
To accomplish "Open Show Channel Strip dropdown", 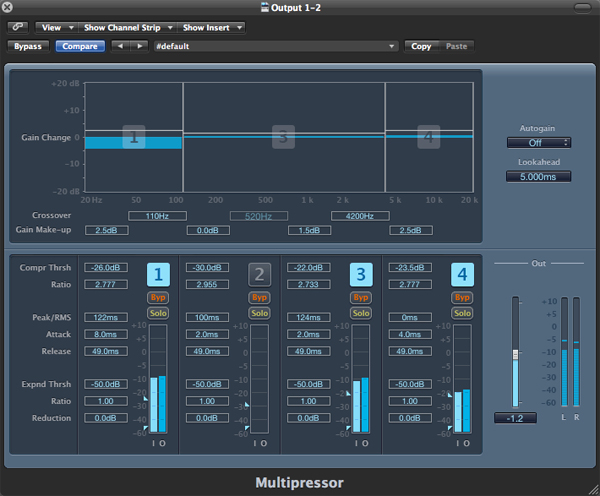I will click(128, 28).
